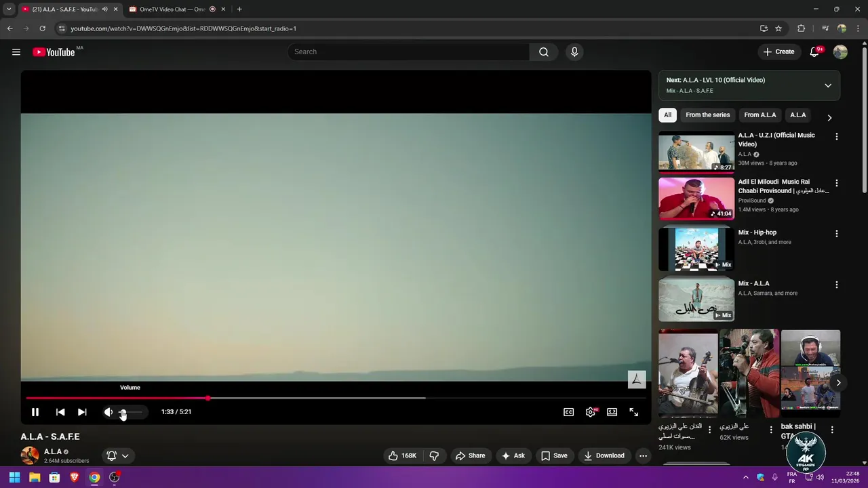Select the From the series chip
This screenshot has width=868, height=488.
point(707,115)
